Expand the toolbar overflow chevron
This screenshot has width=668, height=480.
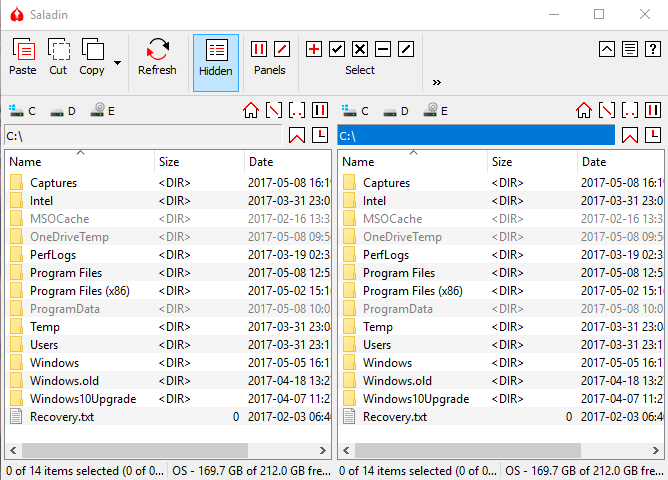tap(437, 82)
